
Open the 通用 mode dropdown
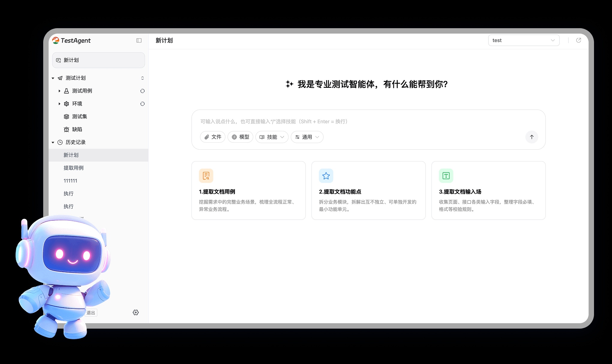point(307,137)
